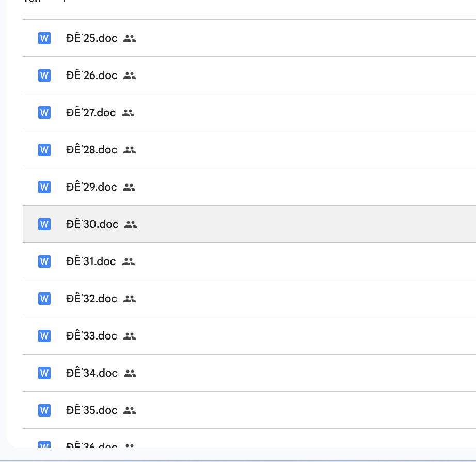476x462 pixels.
Task: Click the Word icon beside ĐỀ 29.doc
Action: pos(44,187)
